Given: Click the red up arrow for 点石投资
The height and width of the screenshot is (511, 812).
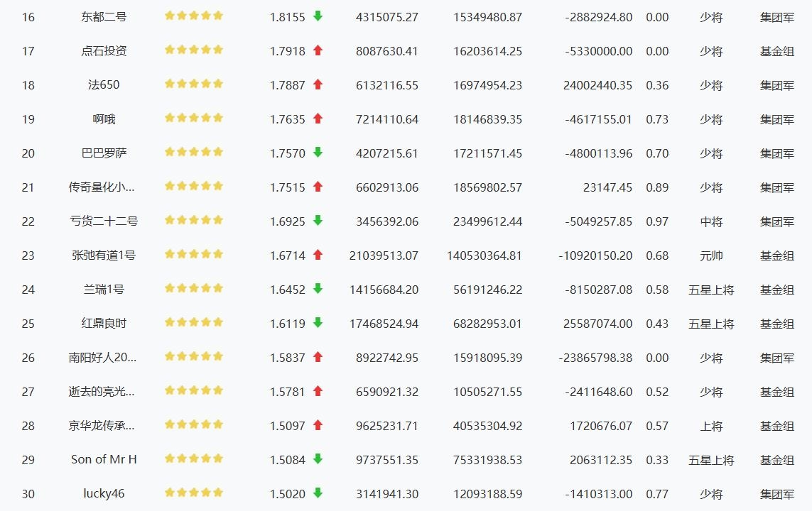Looking at the screenshot, I should tap(318, 50).
